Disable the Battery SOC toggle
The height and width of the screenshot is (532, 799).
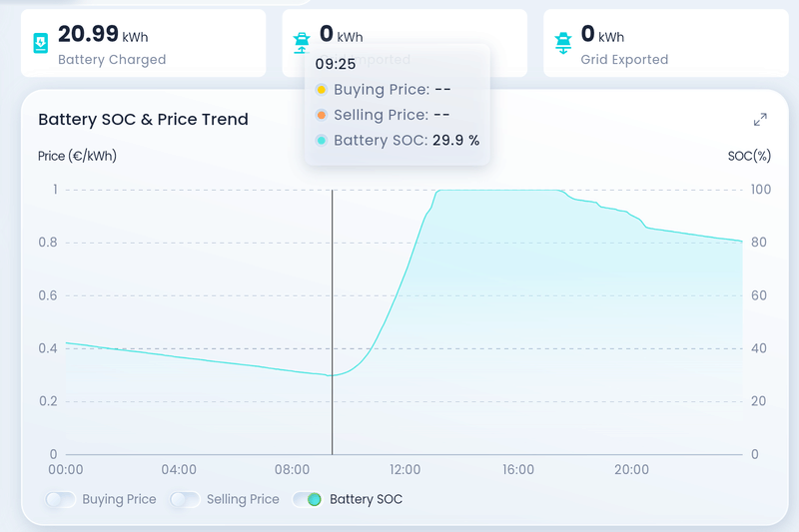pyautogui.click(x=308, y=499)
